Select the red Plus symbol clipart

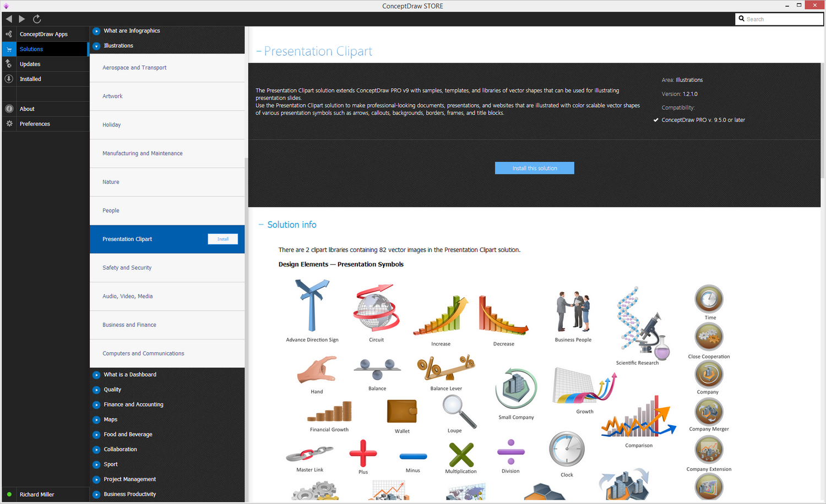[x=363, y=453]
